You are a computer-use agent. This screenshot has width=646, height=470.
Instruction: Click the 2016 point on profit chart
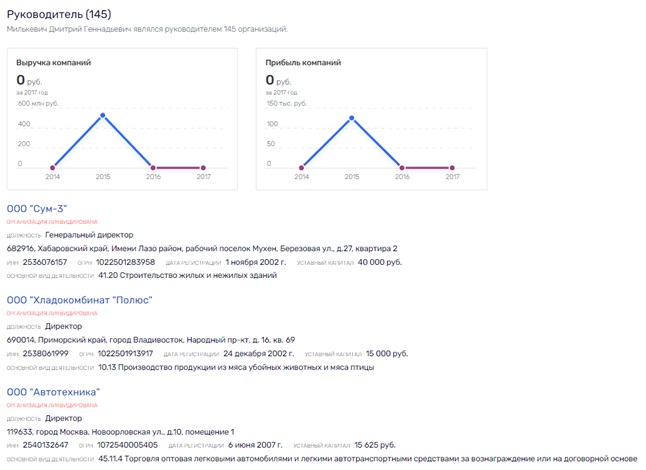[x=402, y=168]
